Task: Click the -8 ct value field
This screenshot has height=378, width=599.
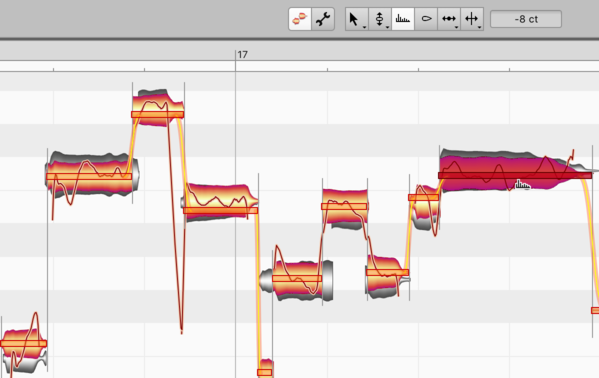Action: coord(526,19)
